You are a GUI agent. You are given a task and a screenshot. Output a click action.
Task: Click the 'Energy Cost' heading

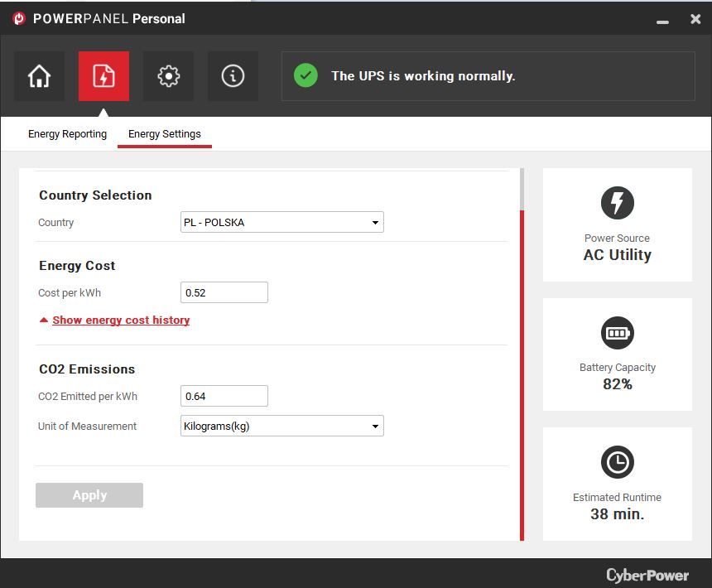77,266
